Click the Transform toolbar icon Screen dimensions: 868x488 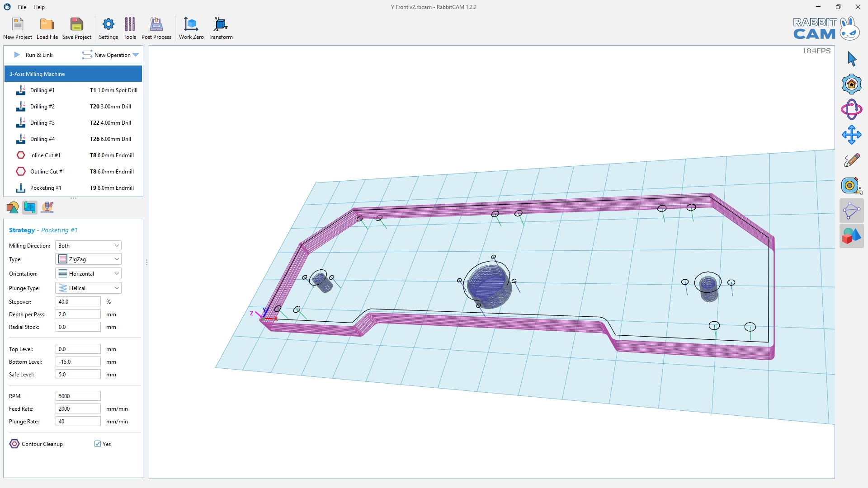pyautogui.click(x=220, y=28)
